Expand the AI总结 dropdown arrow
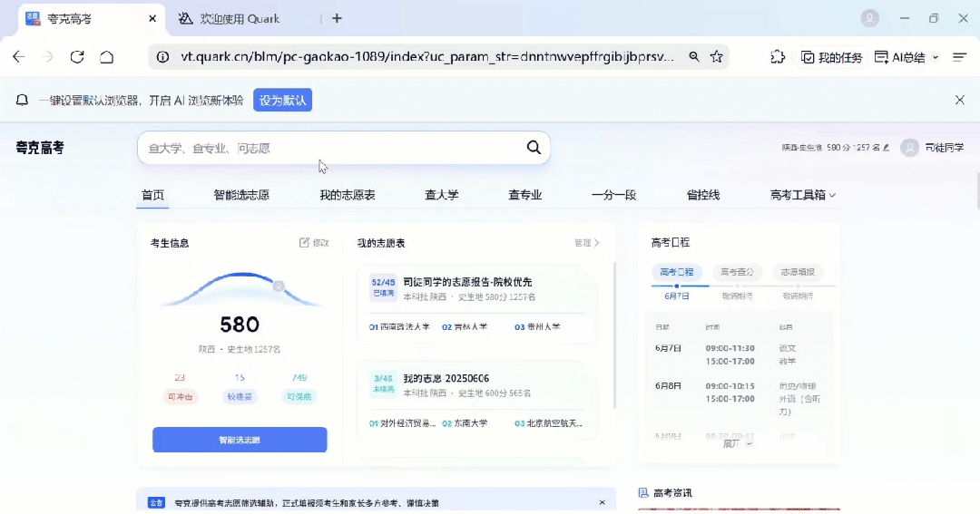980x514 pixels. (x=936, y=57)
